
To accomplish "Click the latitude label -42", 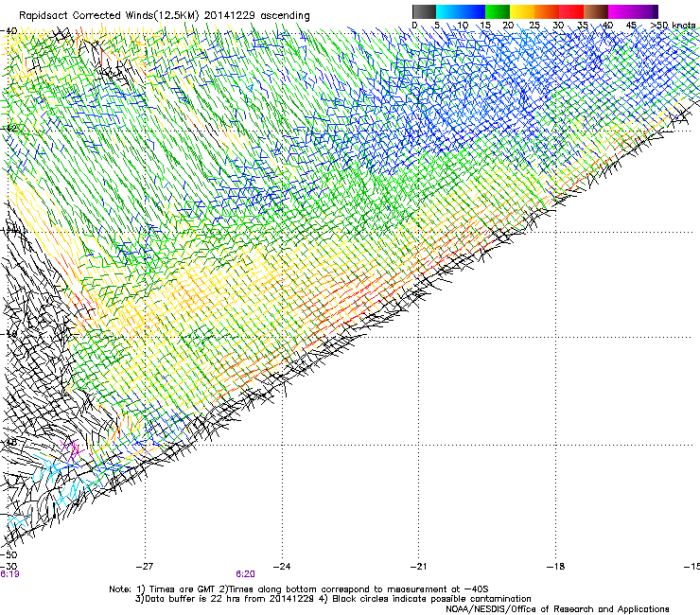I will (9, 129).
